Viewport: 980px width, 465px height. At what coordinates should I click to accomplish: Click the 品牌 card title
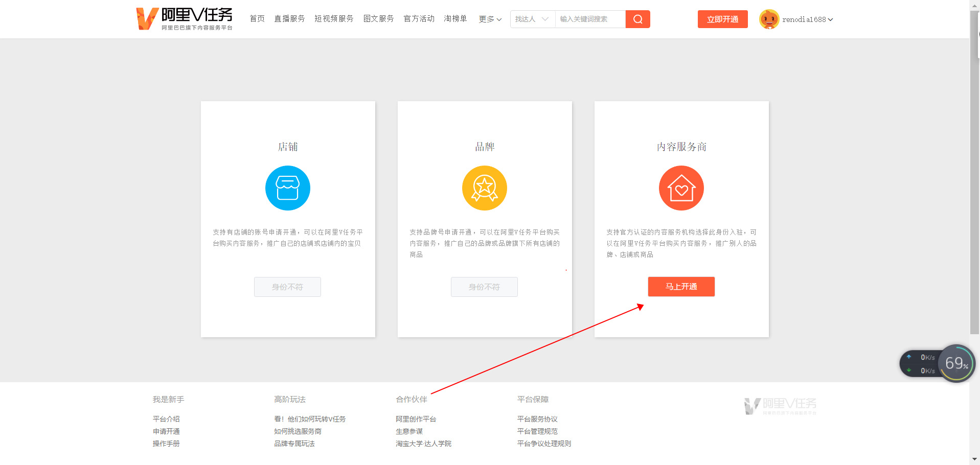485,147
